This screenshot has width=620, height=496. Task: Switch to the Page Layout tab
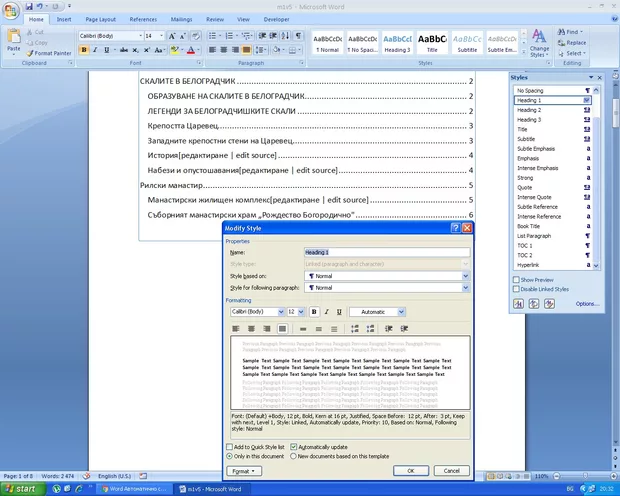(100, 19)
